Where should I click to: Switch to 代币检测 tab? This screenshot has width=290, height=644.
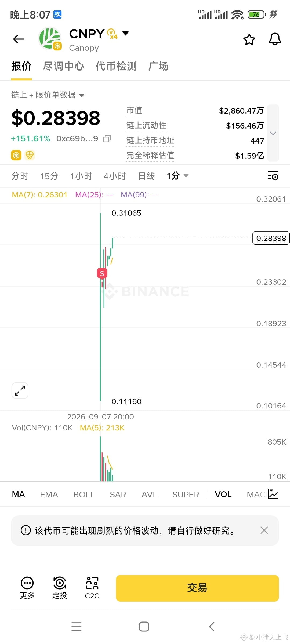point(116,66)
